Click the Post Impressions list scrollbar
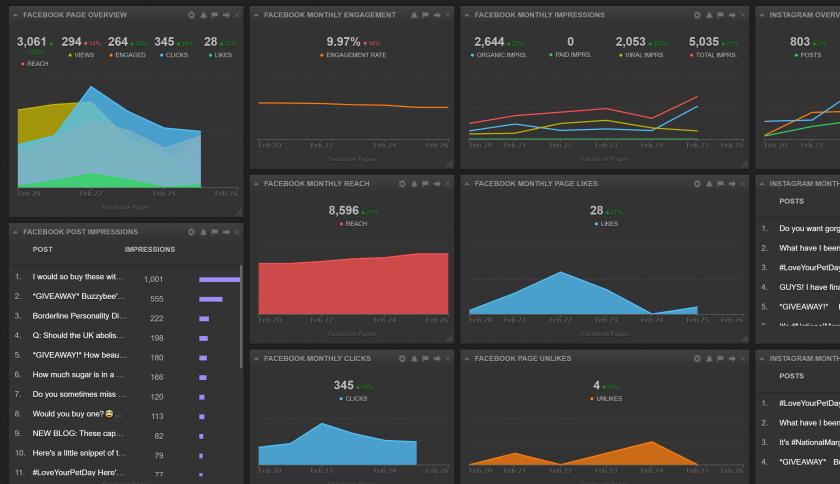This screenshot has width=840, height=484. click(x=242, y=316)
